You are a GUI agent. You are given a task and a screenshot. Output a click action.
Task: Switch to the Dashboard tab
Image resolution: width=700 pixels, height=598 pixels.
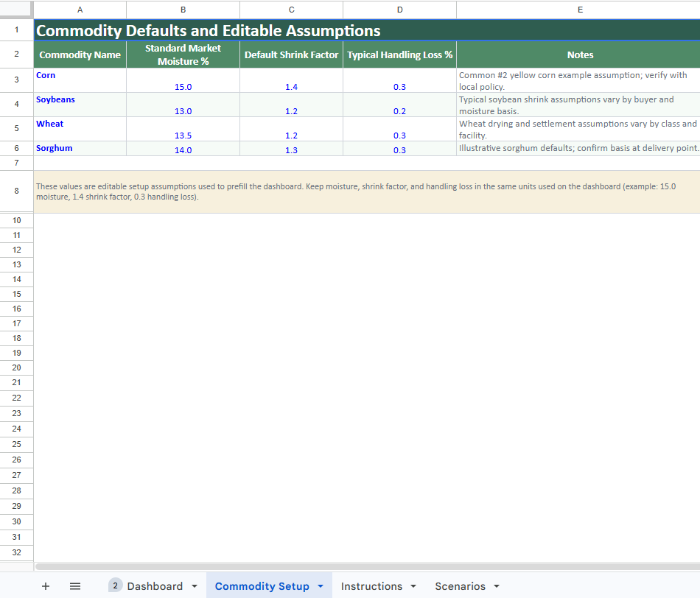[x=155, y=585]
